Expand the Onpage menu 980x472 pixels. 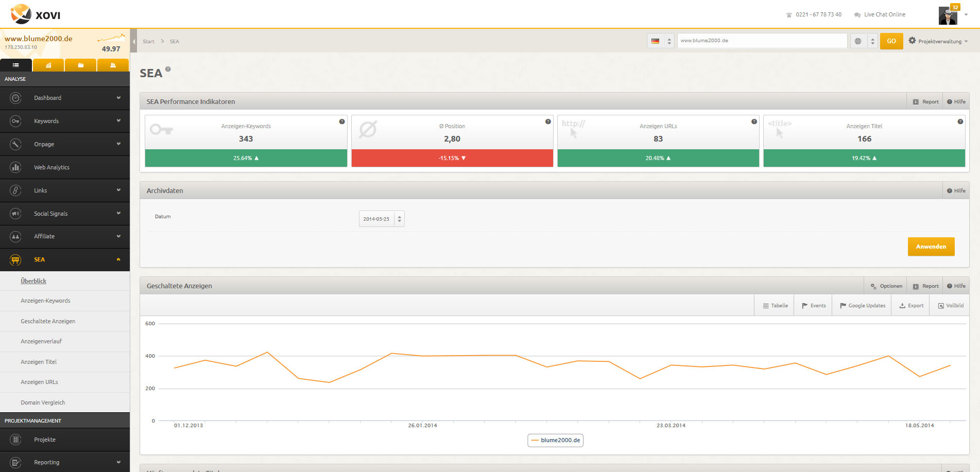(118, 144)
